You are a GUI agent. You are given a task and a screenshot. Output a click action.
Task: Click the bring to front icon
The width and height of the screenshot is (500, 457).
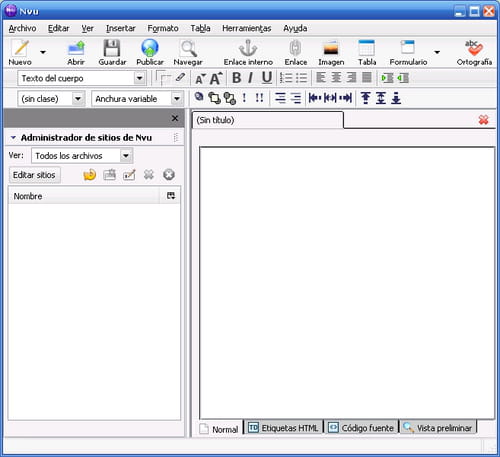click(x=214, y=98)
